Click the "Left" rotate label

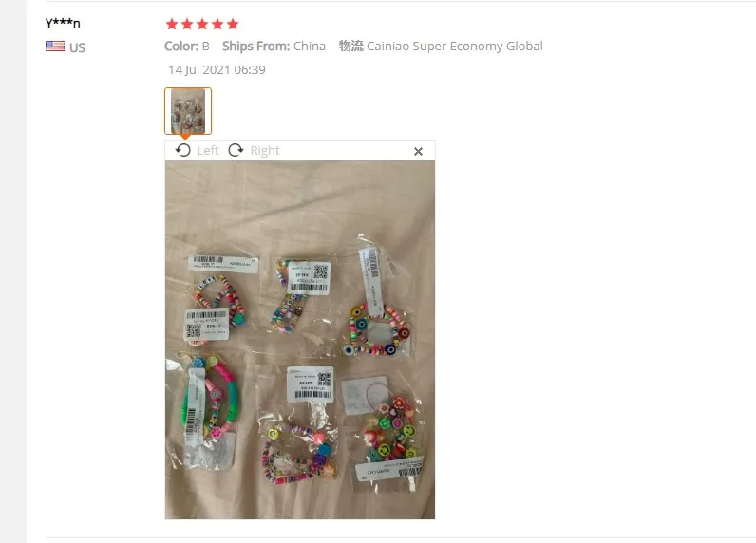(x=208, y=150)
